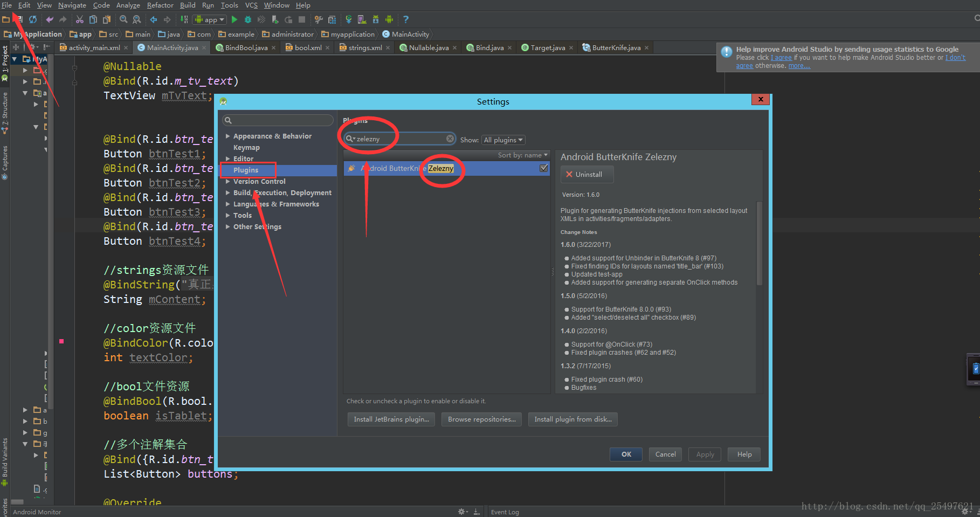Click the 'more...' link in notification
This screenshot has height=517, width=980.
click(x=799, y=66)
